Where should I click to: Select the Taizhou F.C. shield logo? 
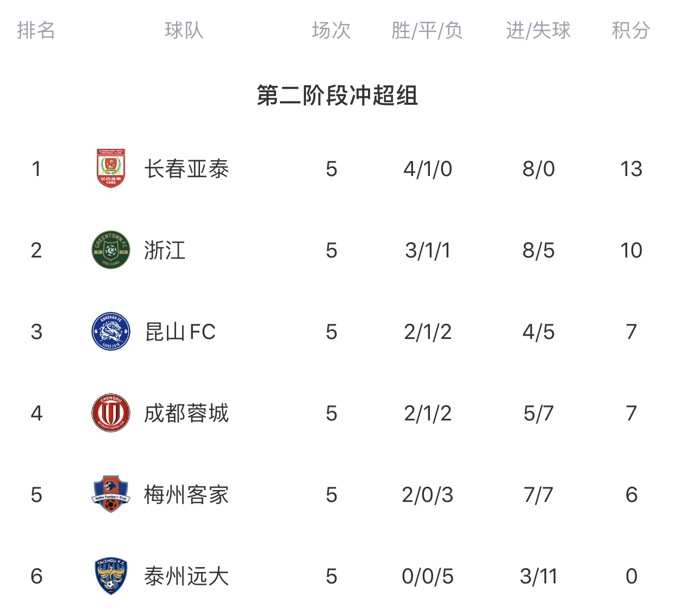(111, 576)
